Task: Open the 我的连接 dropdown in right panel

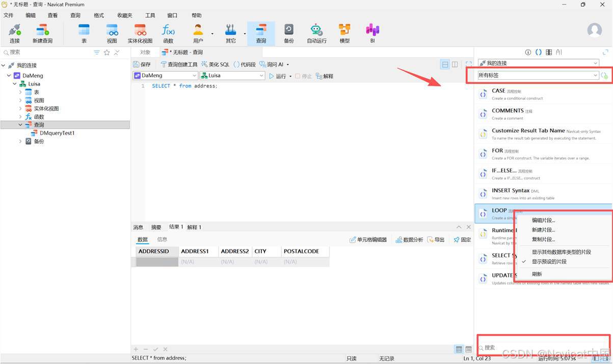Action: 538,63
